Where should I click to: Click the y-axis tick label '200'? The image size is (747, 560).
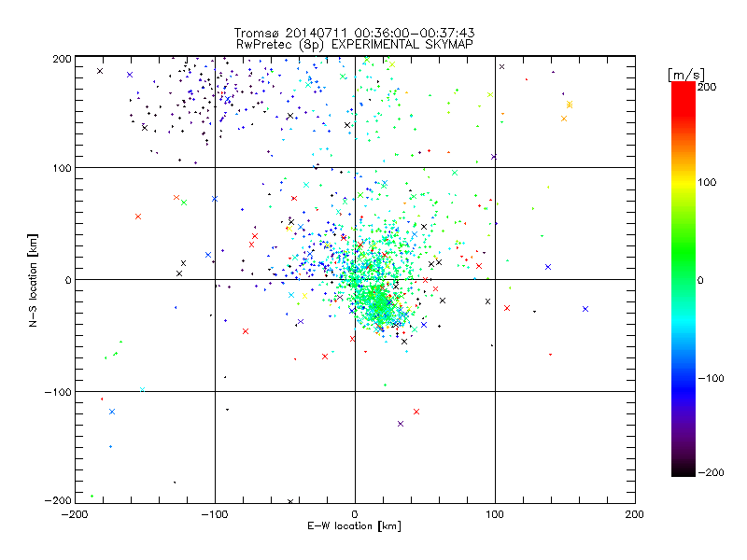click(62, 59)
